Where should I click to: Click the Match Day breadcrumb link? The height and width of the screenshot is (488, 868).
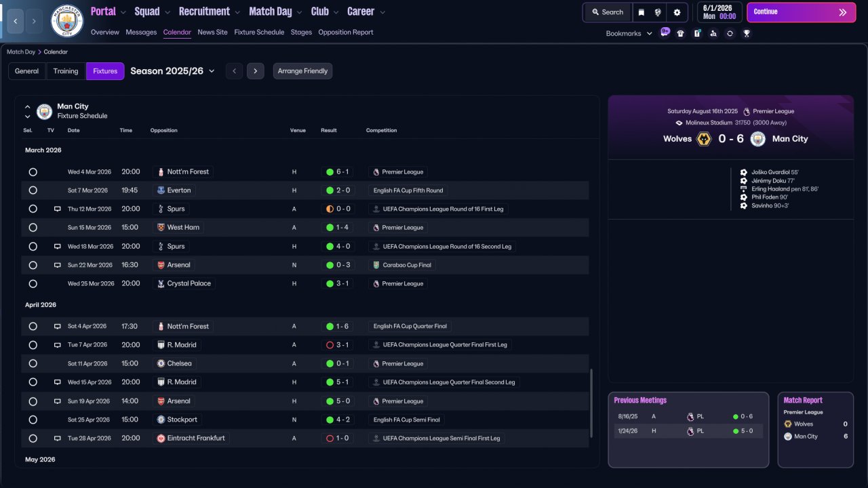(21, 52)
